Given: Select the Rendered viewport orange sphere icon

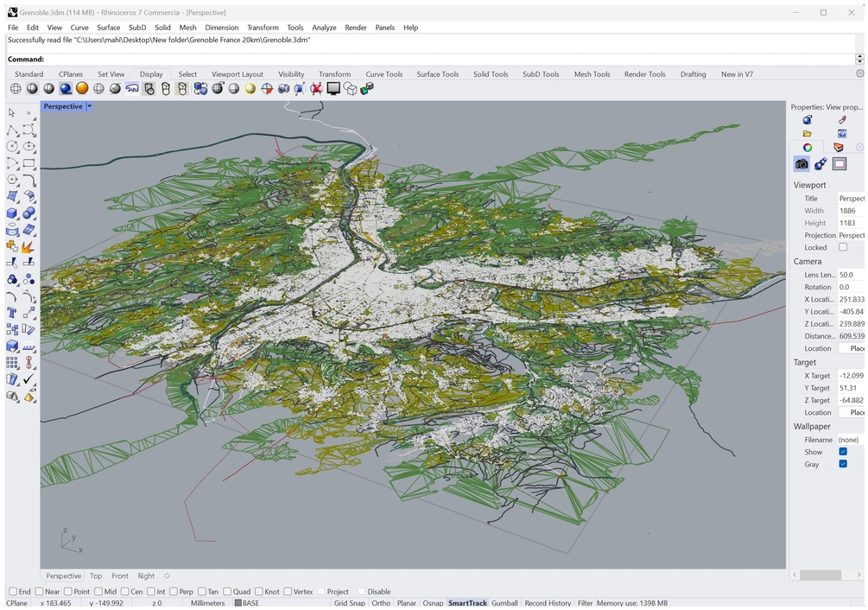Looking at the screenshot, I should 82,89.
